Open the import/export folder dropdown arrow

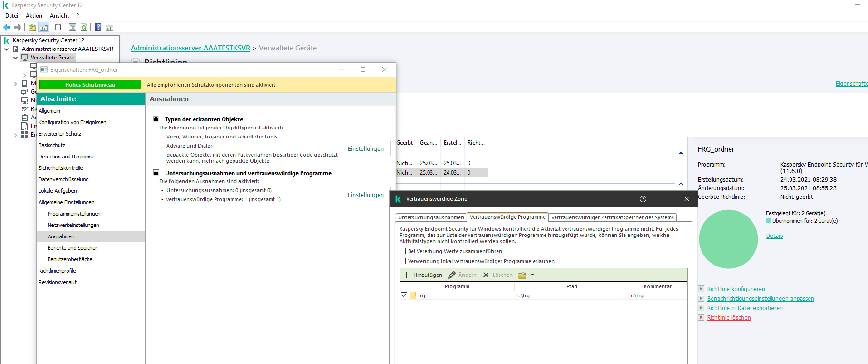[x=532, y=275]
